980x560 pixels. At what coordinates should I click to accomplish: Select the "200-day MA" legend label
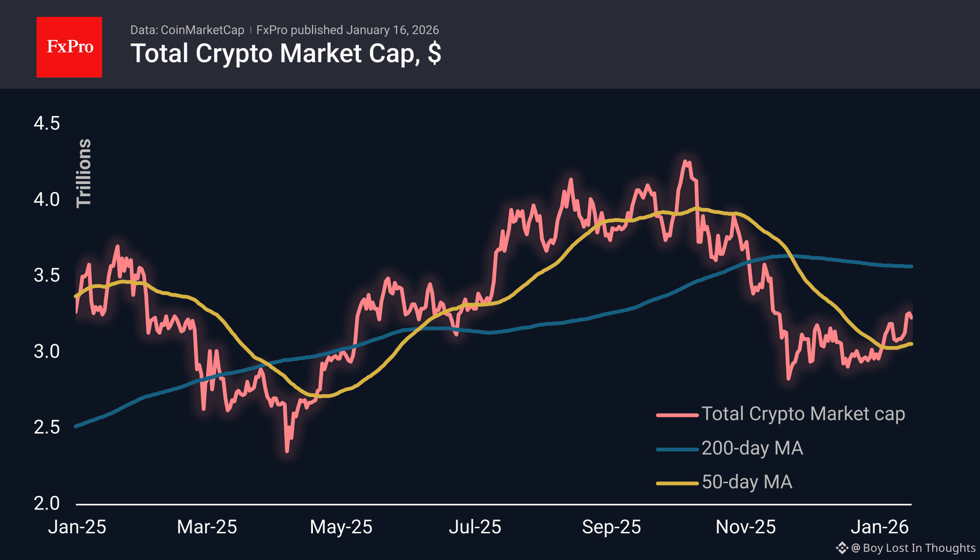pos(752,449)
